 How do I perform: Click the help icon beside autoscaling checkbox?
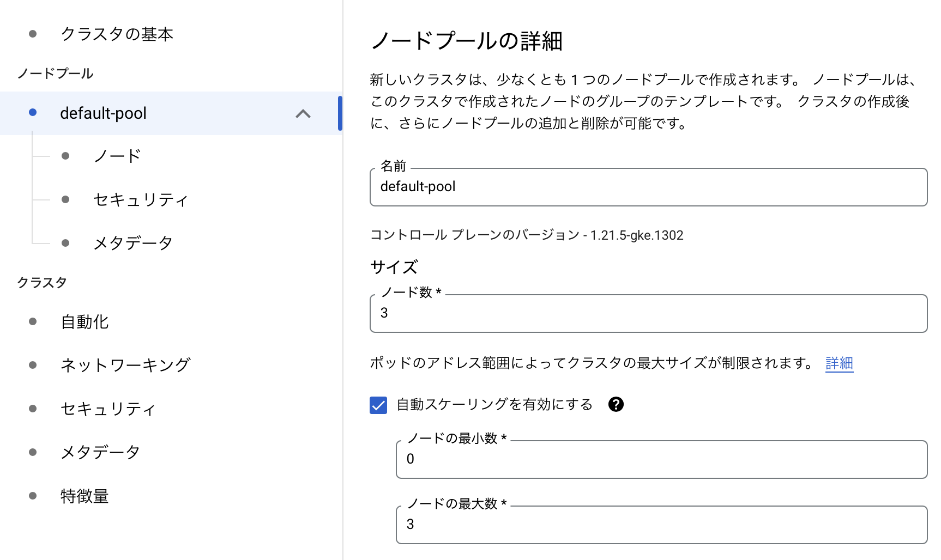616,404
